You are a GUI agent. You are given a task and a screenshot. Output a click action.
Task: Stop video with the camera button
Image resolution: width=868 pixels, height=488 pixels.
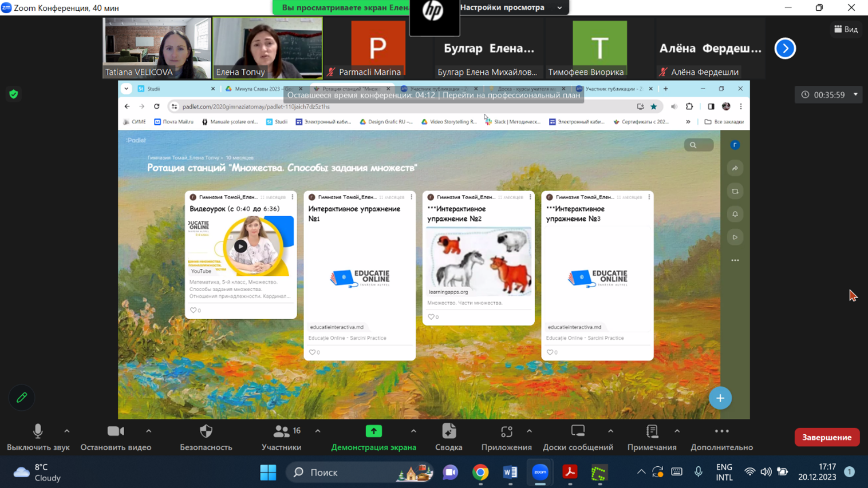pos(116,431)
